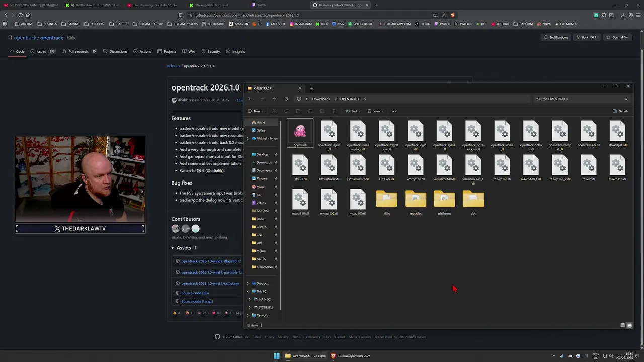The width and height of the screenshot is (644, 362).
Task: Go back in File Explorer
Action: pos(250,99)
